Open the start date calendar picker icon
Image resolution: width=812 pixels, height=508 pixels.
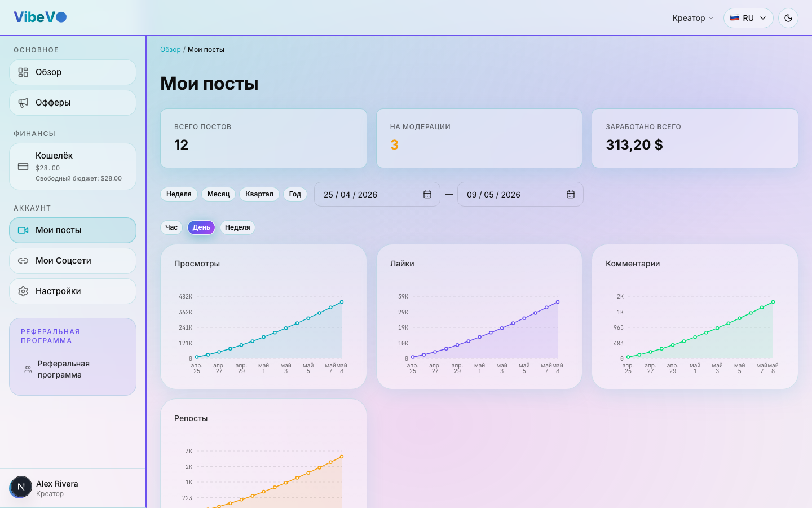click(427, 194)
